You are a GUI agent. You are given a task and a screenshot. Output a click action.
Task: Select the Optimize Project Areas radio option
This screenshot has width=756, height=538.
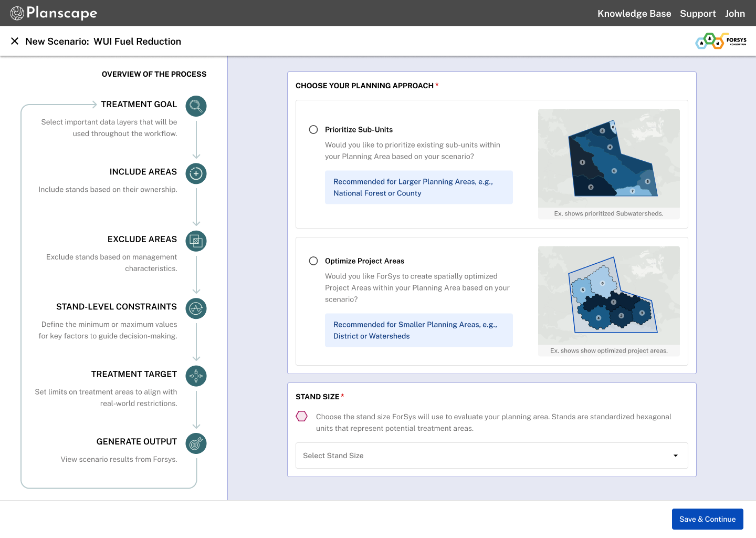pos(313,261)
